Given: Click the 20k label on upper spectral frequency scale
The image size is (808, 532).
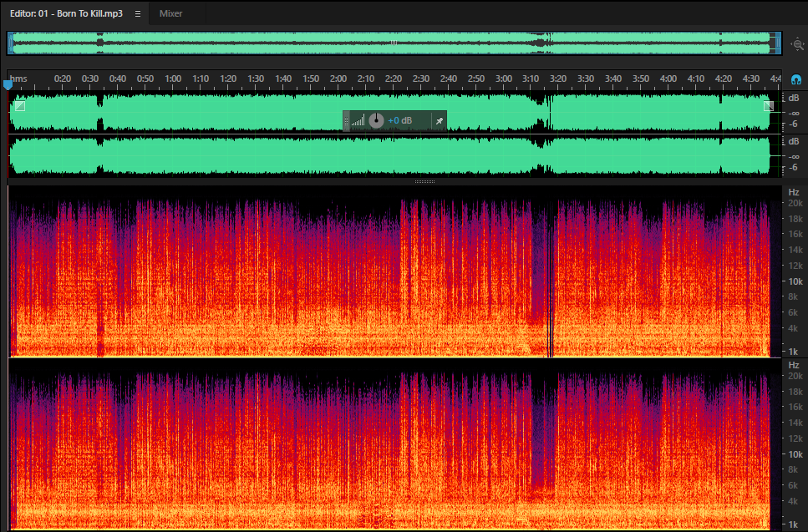Looking at the screenshot, I should click(x=795, y=204).
